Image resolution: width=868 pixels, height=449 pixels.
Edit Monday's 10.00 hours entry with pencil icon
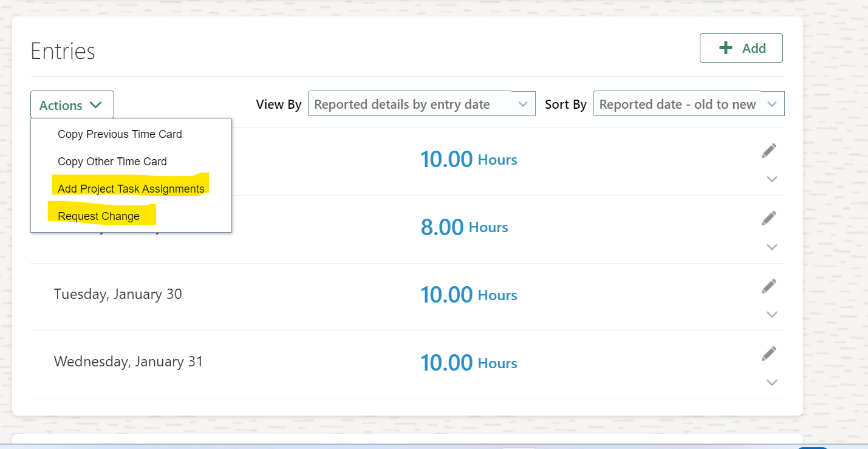768,150
